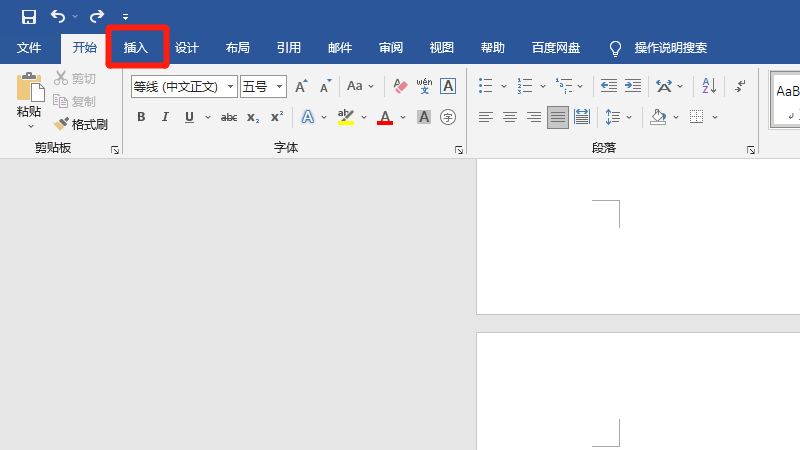Screen dimensions: 800x450
Task: Click the Phonetic Guide (wén) icon
Action: (424, 86)
